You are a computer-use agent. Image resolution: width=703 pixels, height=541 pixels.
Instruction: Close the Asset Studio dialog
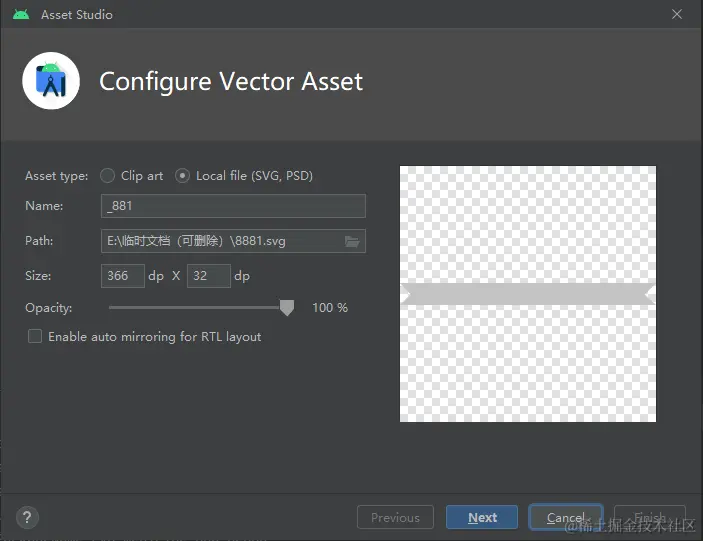677,14
